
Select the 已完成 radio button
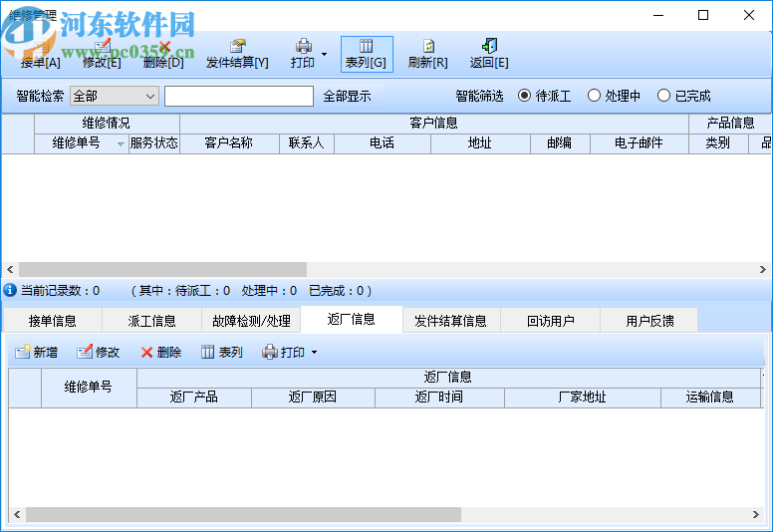(663, 96)
